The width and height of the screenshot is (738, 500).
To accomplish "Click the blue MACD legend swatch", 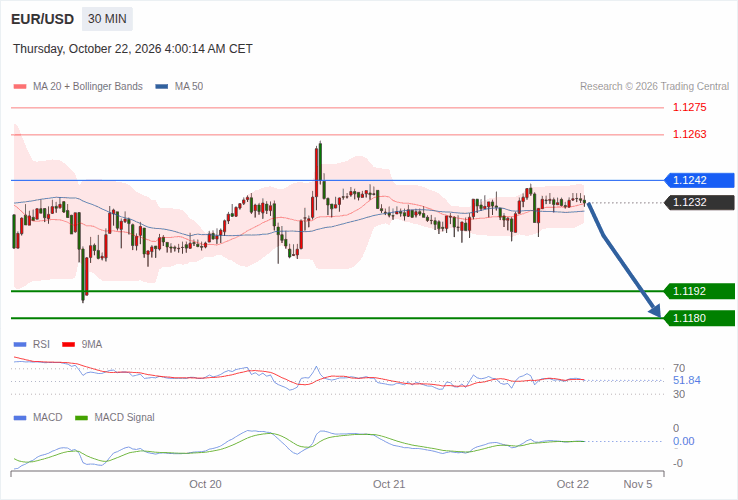I will (20, 418).
